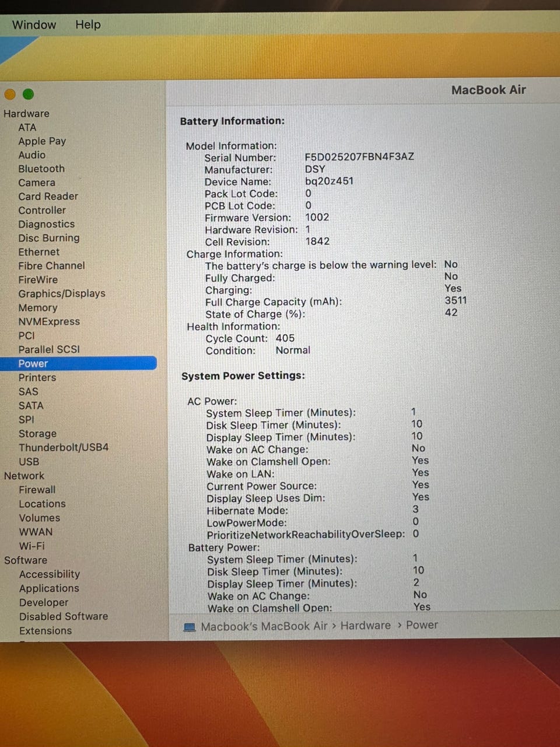Image resolution: width=560 pixels, height=747 pixels.
Task: Select Accessibility in the sidebar
Action: point(50,574)
